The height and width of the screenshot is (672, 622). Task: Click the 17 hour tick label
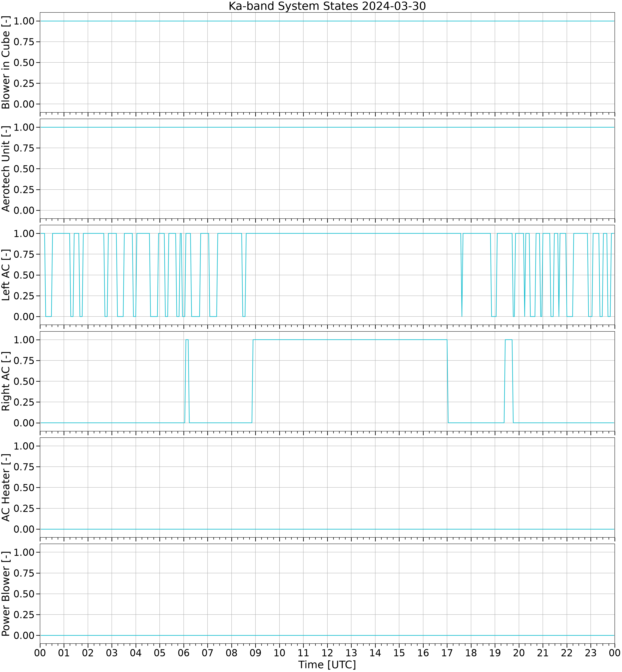tap(447, 653)
